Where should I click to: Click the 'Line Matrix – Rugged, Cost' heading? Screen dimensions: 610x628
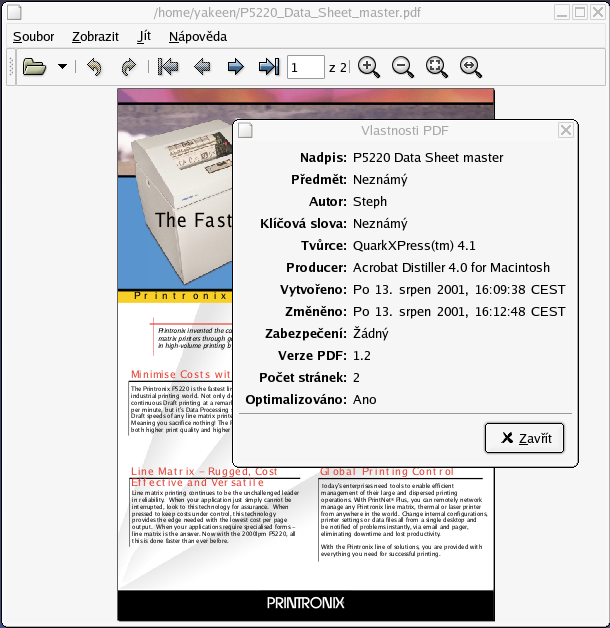pyautogui.click(x=204, y=471)
